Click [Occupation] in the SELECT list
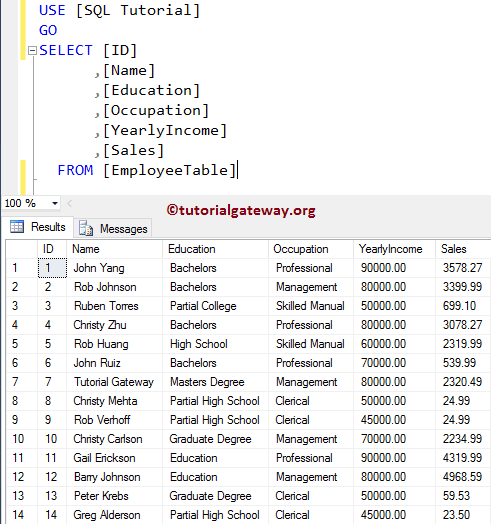The height and width of the screenshot is (524, 491). click(156, 110)
